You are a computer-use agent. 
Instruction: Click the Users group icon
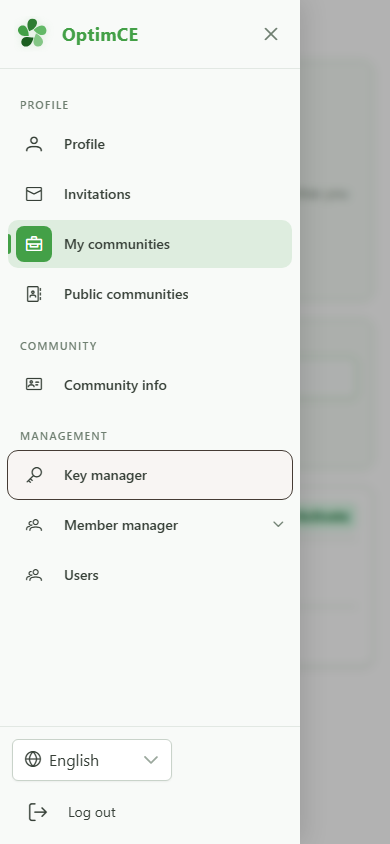(34, 575)
